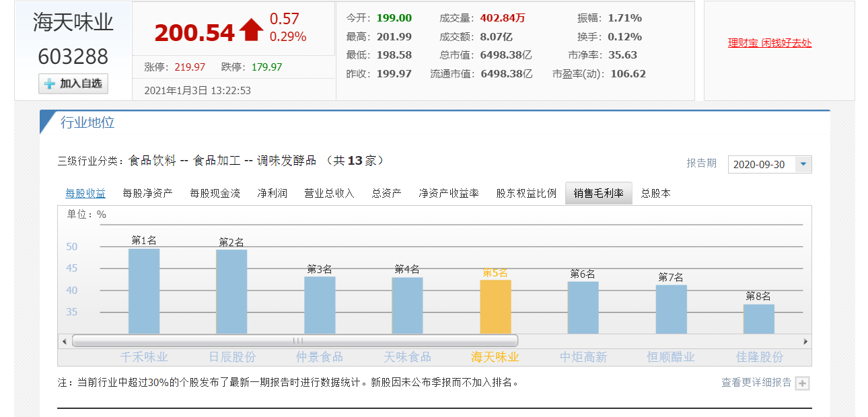Click 日辰股份 company label
The width and height of the screenshot is (868, 417).
(x=232, y=357)
